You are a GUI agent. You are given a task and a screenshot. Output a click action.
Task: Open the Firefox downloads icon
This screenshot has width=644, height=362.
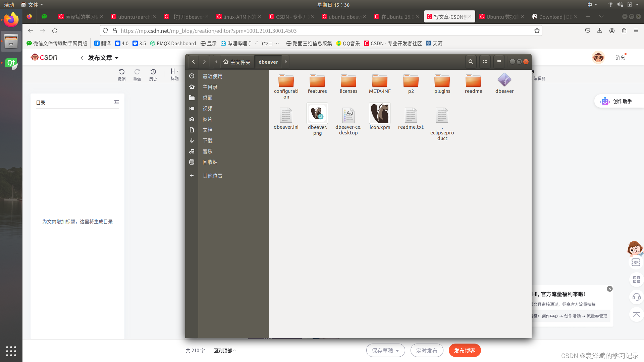pyautogui.click(x=599, y=31)
